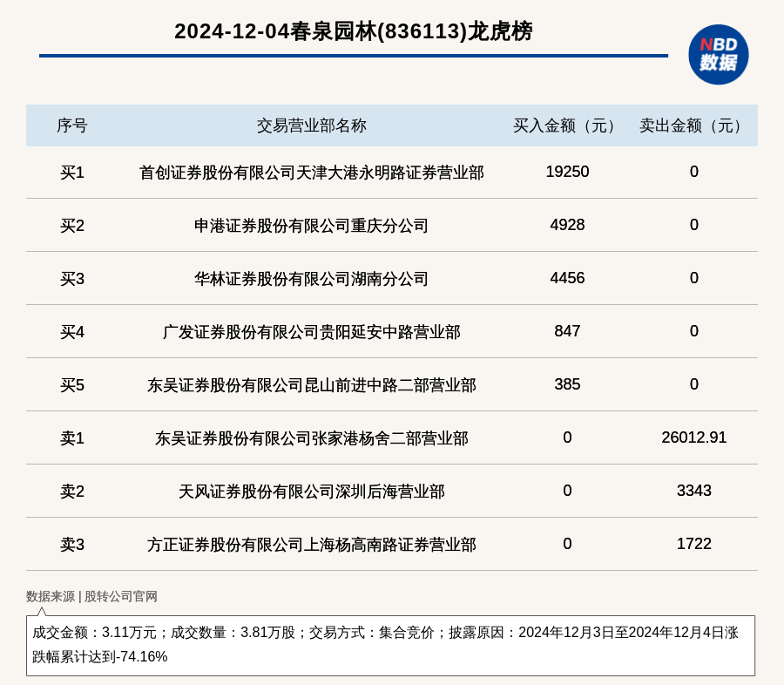Click the sell amount 26012.91
Screen dimensions: 784x685
(694, 437)
